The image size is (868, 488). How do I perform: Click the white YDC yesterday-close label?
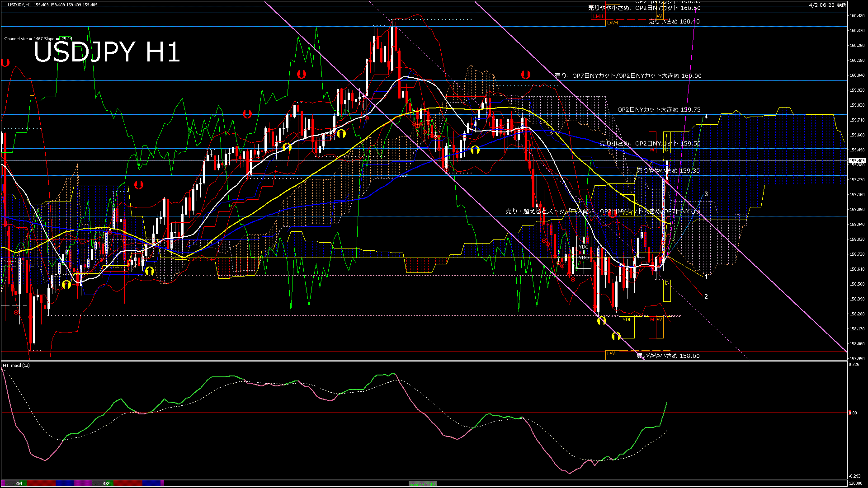pos(584,247)
